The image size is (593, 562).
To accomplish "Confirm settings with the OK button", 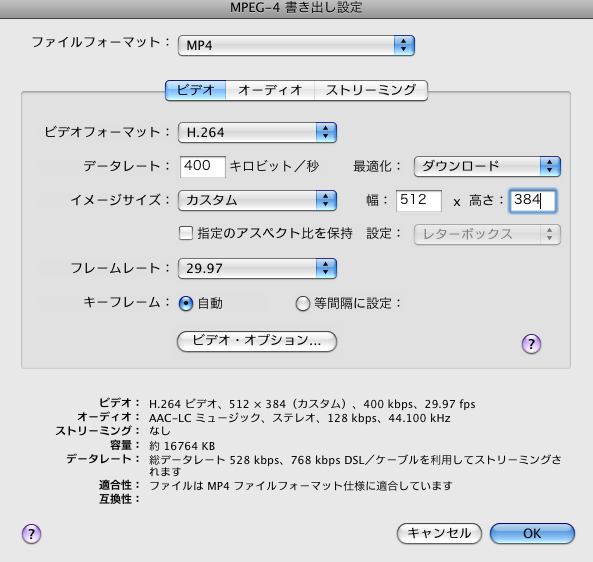I will tap(532, 534).
